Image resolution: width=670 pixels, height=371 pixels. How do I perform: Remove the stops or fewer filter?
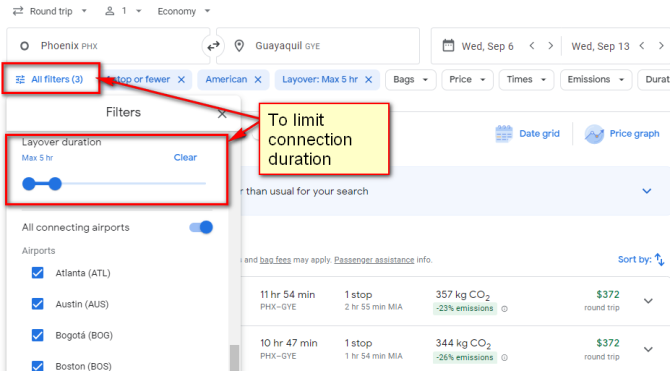[x=181, y=80]
